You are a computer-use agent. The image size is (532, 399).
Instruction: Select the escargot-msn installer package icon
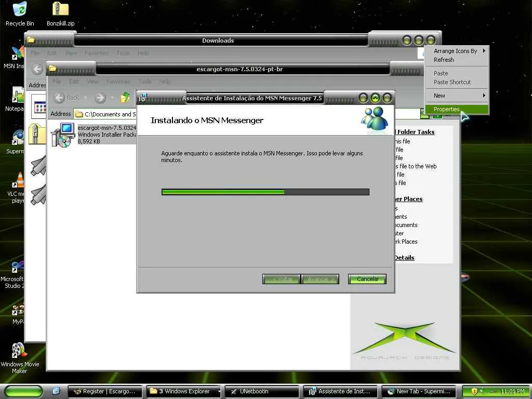pyautogui.click(x=63, y=135)
